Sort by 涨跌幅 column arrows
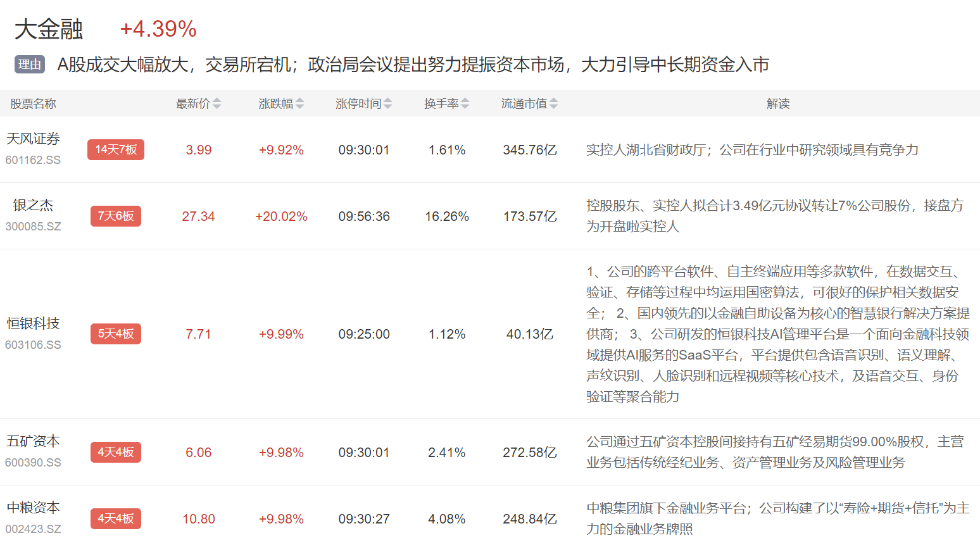980x545 pixels. [299, 104]
